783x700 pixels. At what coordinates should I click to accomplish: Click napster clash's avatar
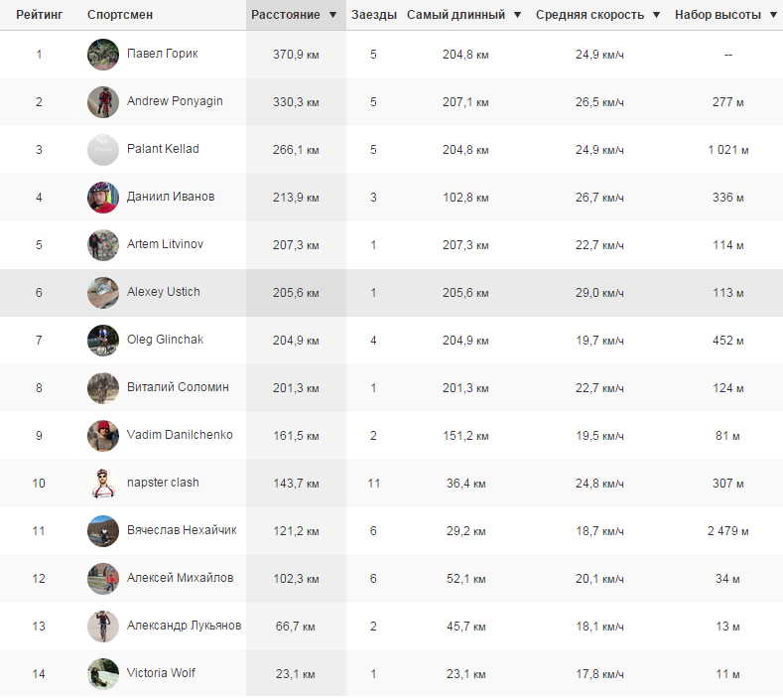coord(103,483)
